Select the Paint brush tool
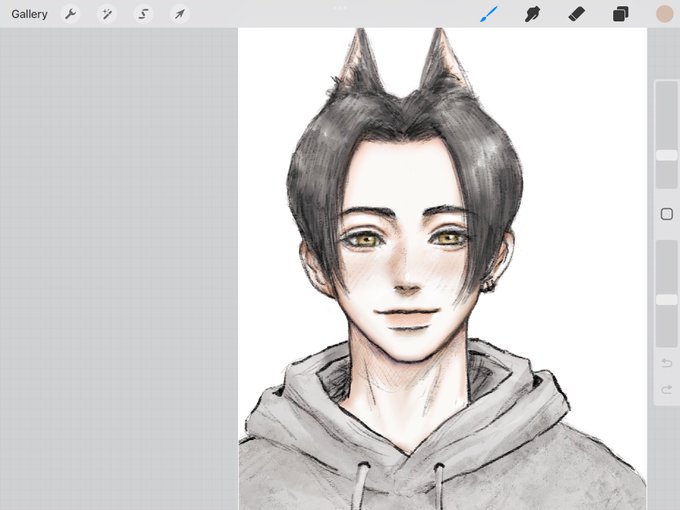This screenshot has height=510, width=680. point(489,14)
